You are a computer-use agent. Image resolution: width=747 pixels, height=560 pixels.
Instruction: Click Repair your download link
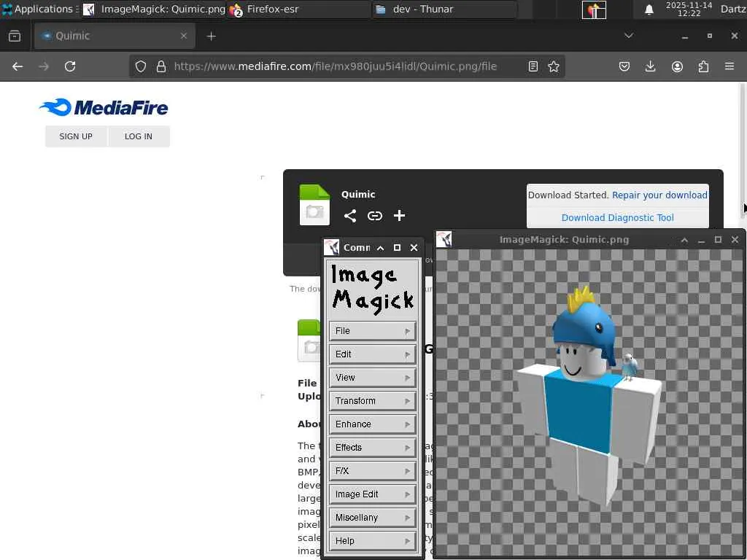pos(659,195)
